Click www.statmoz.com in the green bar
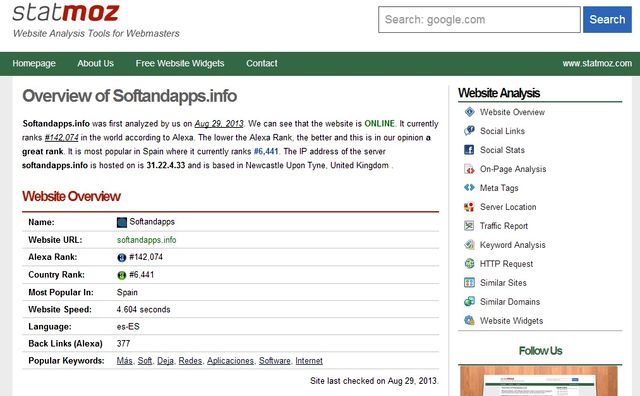640x396 pixels. tap(597, 64)
